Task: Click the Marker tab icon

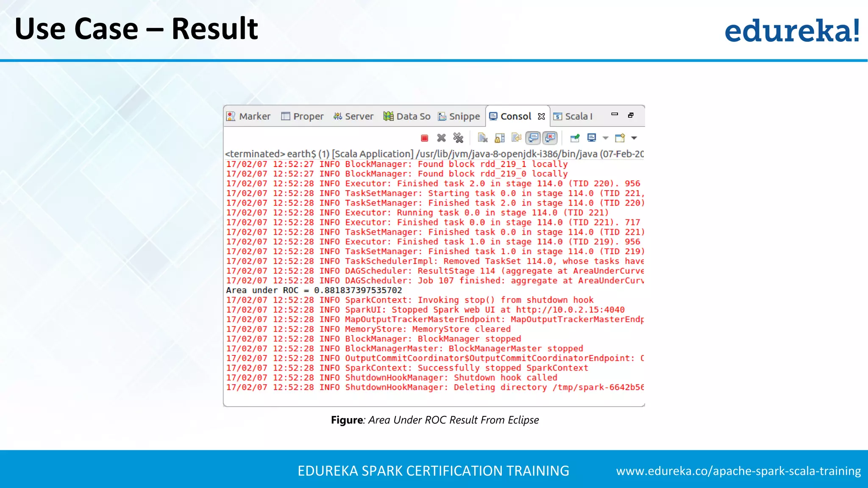Action: tap(231, 116)
